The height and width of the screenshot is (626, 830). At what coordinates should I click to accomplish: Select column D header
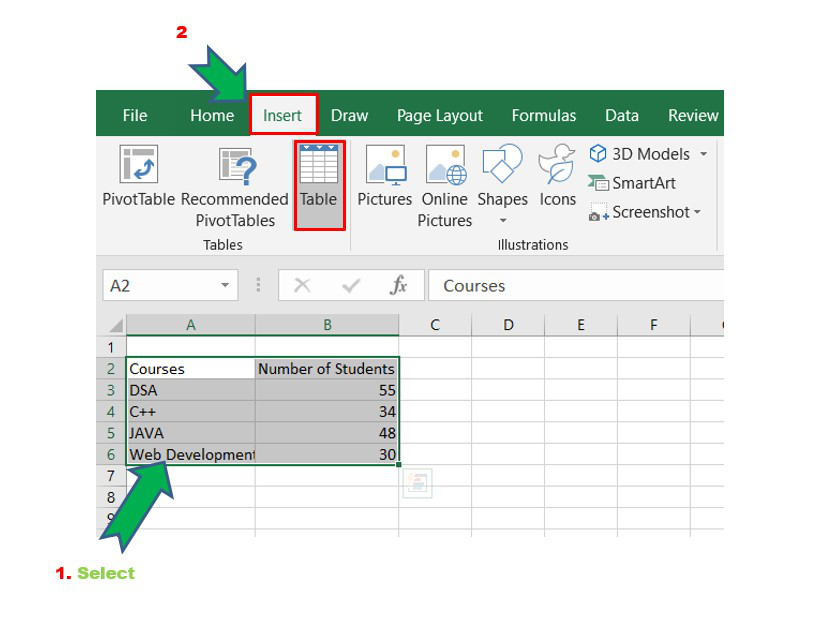[508, 325]
